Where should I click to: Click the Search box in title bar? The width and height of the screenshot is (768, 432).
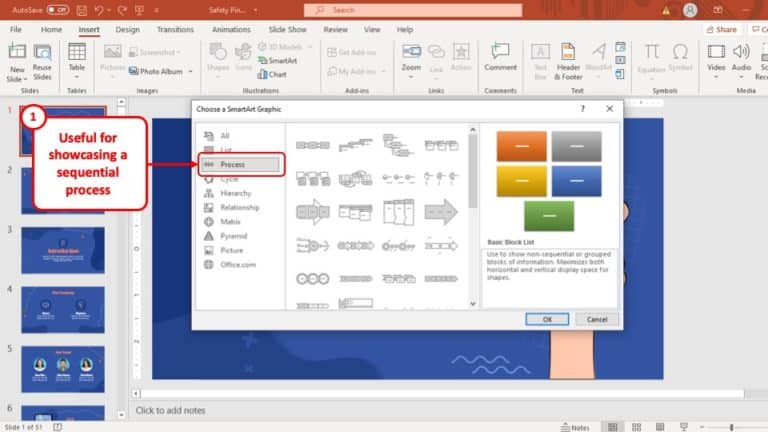(413, 10)
